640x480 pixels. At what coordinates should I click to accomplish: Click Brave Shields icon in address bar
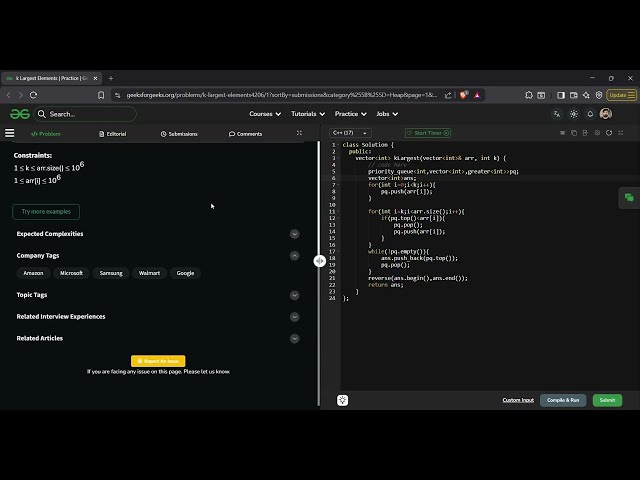pos(463,95)
